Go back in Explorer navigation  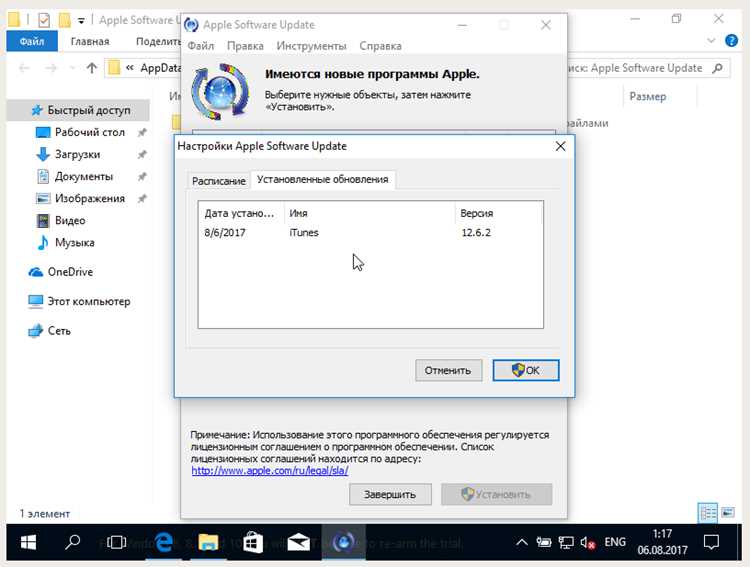coord(24,68)
